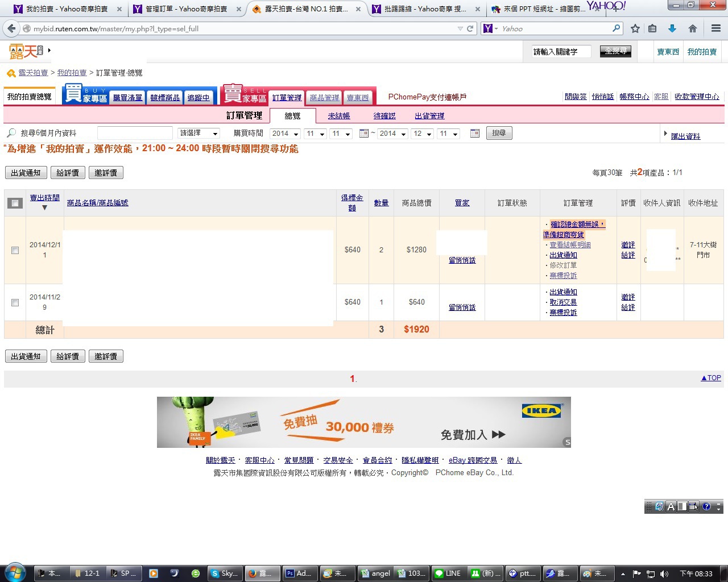Open the end year 2014 dropdown

393,134
